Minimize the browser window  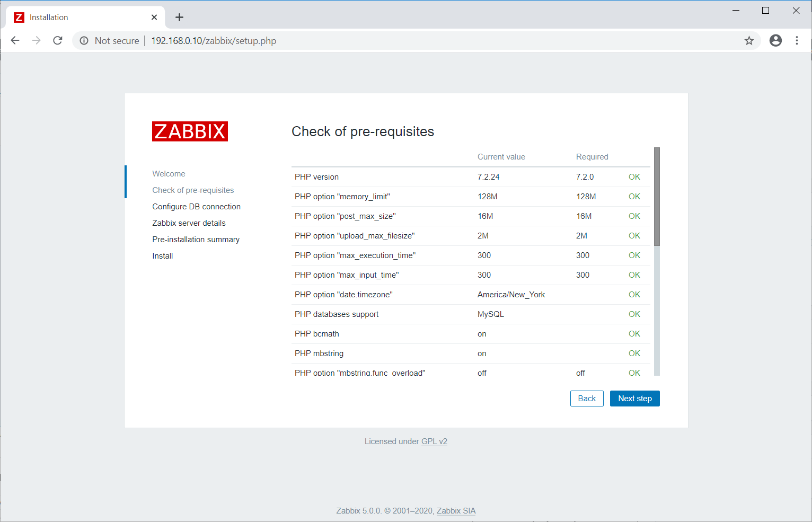pos(736,11)
